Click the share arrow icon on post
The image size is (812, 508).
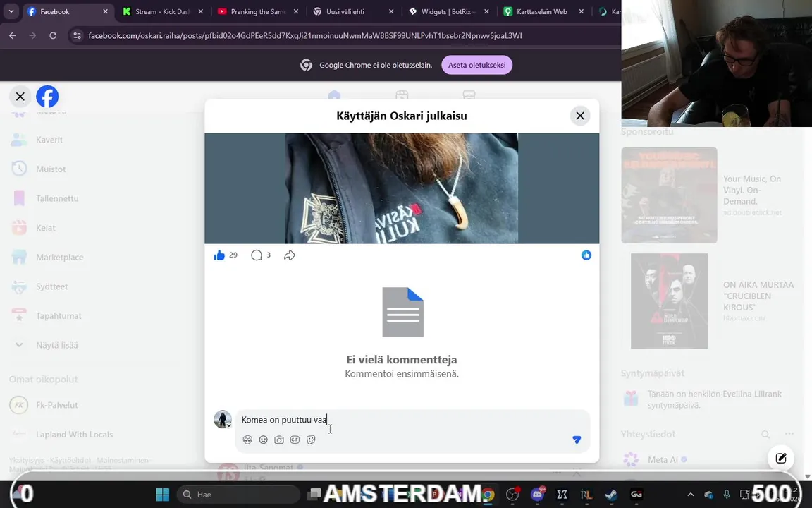point(290,255)
